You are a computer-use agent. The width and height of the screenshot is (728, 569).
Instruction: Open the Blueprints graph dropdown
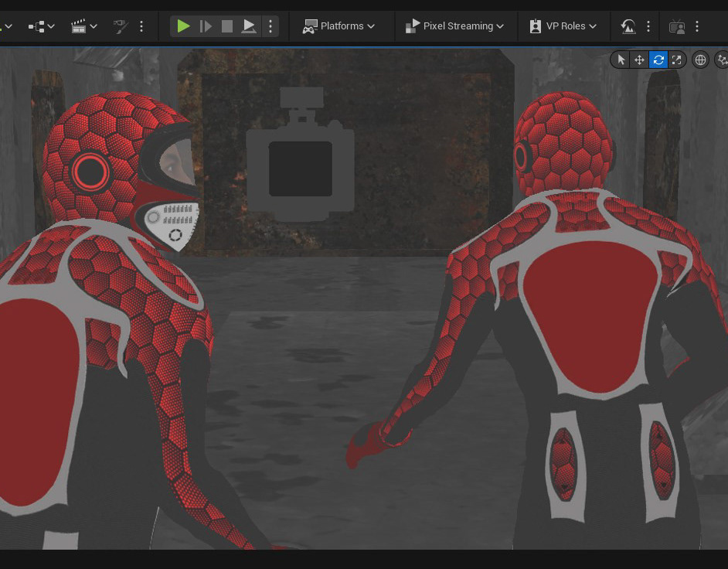(x=41, y=26)
